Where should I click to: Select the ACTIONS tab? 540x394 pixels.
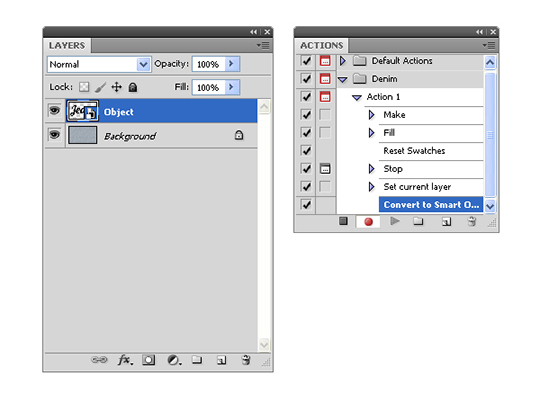322,45
